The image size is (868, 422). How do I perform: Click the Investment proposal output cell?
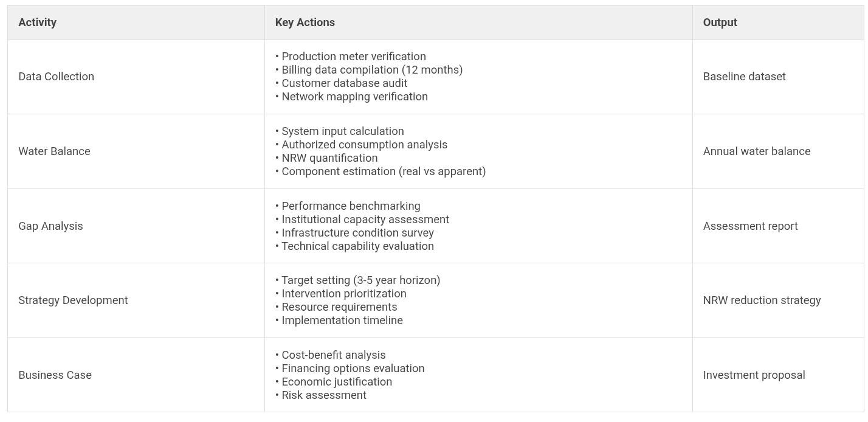point(754,375)
